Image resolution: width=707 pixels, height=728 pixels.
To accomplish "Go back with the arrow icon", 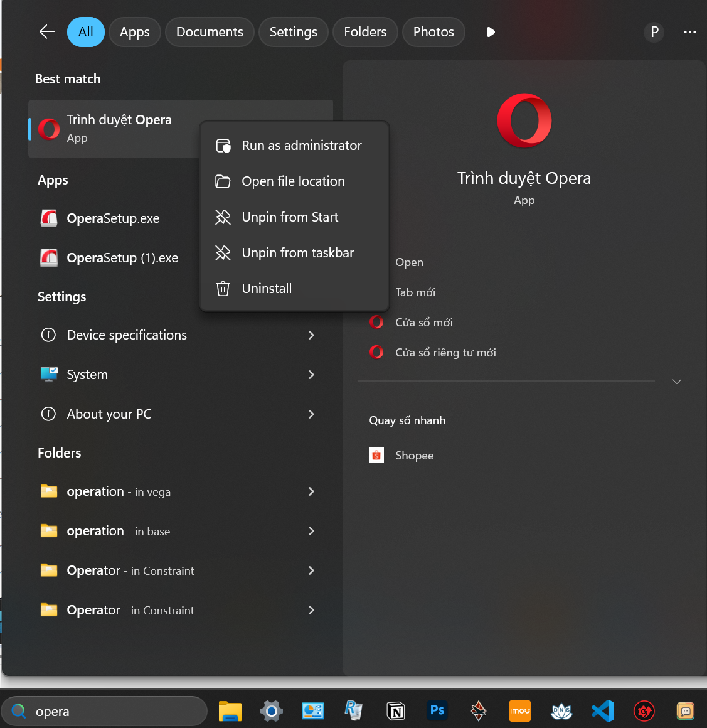I will [x=47, y=32].
